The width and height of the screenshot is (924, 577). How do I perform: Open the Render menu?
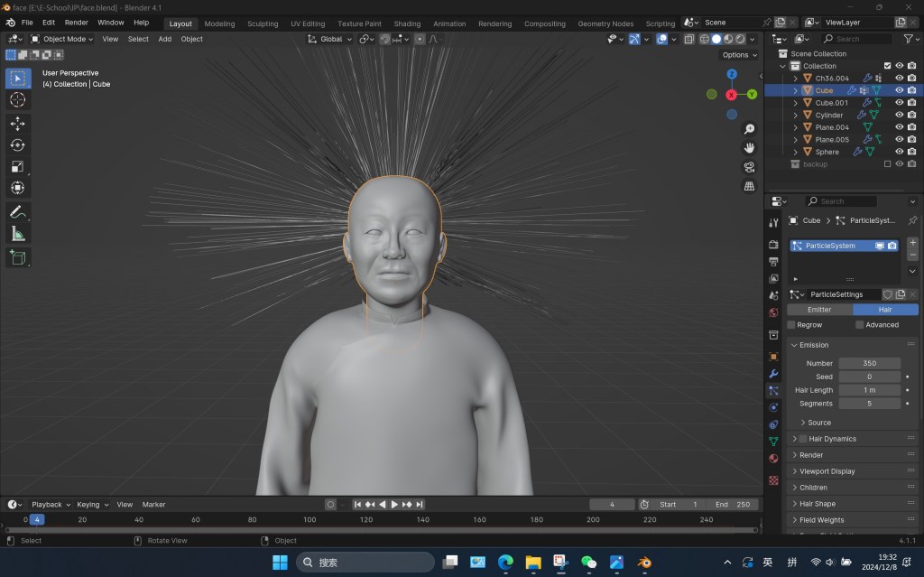pyautogui.click(x=76, y=22)
